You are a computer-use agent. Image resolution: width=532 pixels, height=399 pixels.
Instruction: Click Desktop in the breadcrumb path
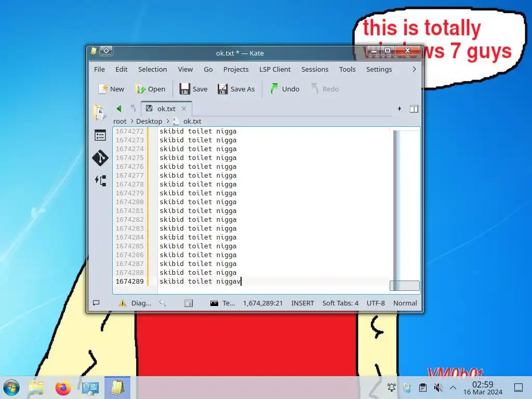pyautogui.click(x=149, y=121)
